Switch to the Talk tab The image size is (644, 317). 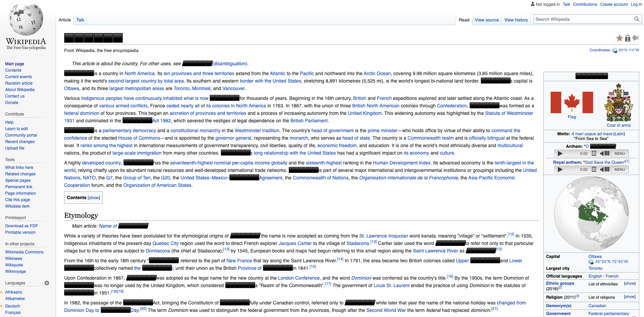(x=80, y=20)
